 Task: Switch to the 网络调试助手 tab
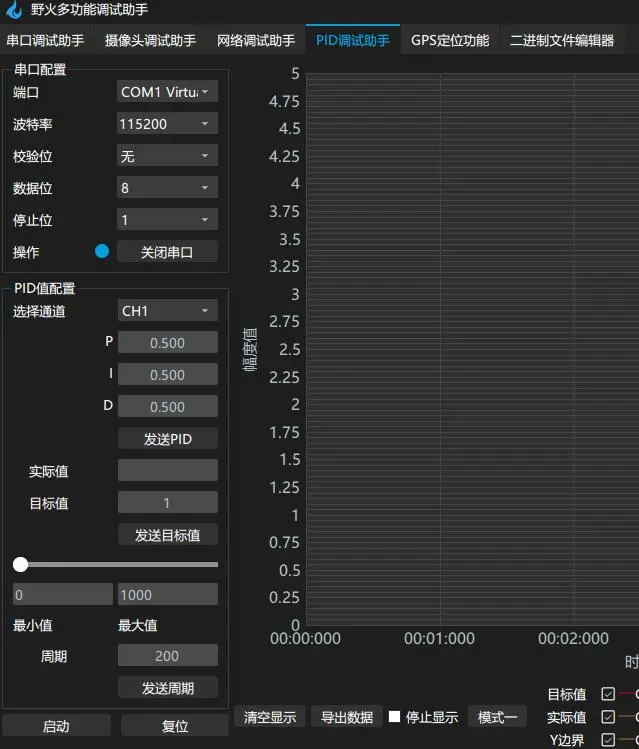pos(256,41)
